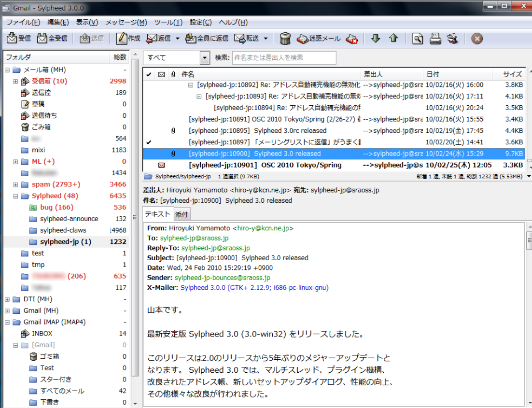The image size is (532, 408).
Task: Open the 表示(V) menu
Action: pos(87,22)
